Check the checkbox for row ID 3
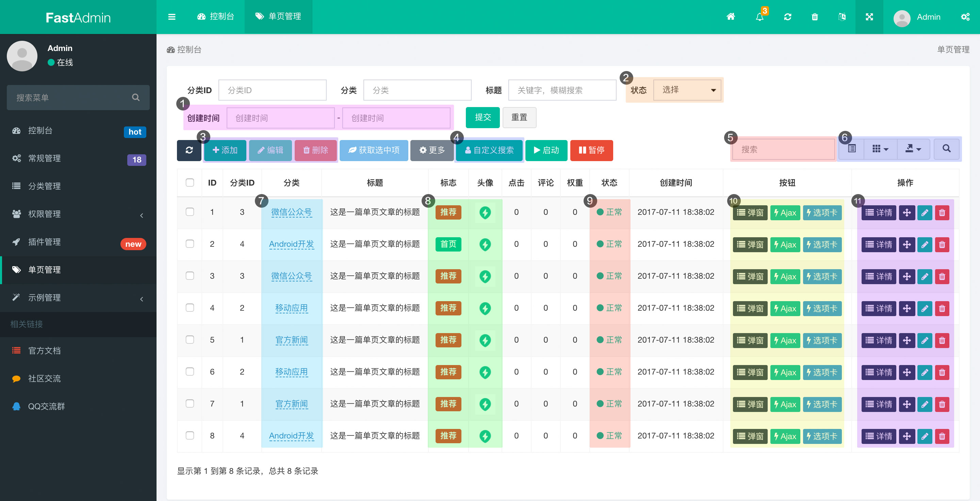Image resolution: width=980 pixels, height=501 pixels. click(190, 276)
